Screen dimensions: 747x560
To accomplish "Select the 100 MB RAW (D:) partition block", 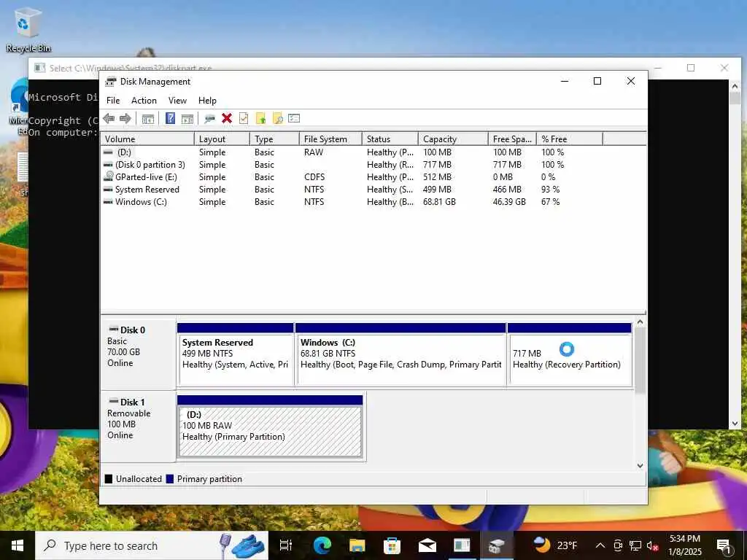I will click(x=270, y=427).
